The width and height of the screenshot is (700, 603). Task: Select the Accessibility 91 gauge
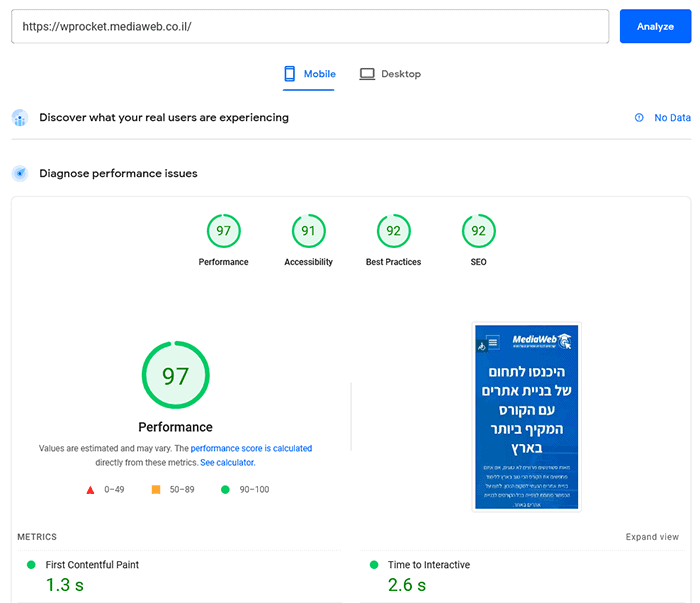pyautogui.click(x=308, y=231)
